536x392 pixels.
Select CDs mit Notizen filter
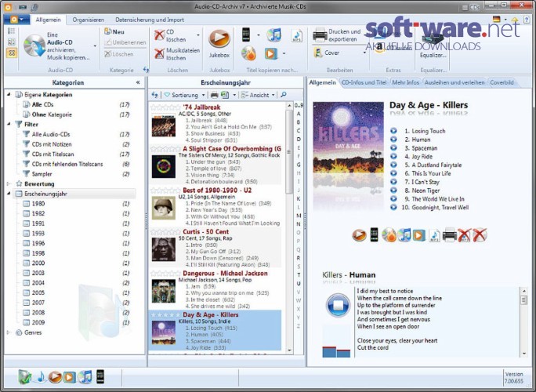[52, 144]
